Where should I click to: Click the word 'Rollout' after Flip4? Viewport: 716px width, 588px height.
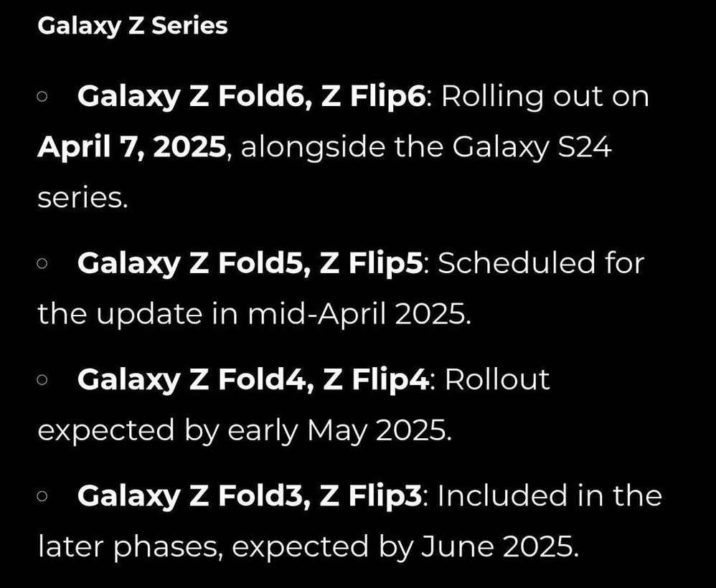497,380
